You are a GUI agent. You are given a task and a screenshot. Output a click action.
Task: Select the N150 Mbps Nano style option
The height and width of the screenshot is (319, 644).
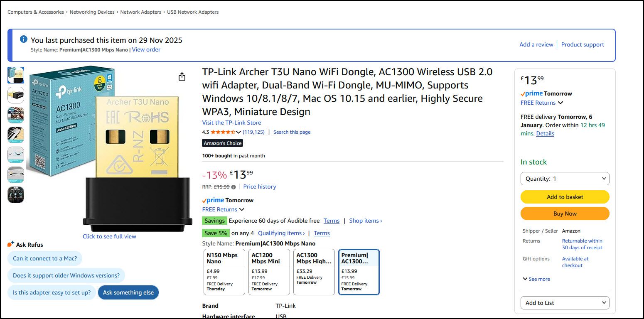point(224,272)
